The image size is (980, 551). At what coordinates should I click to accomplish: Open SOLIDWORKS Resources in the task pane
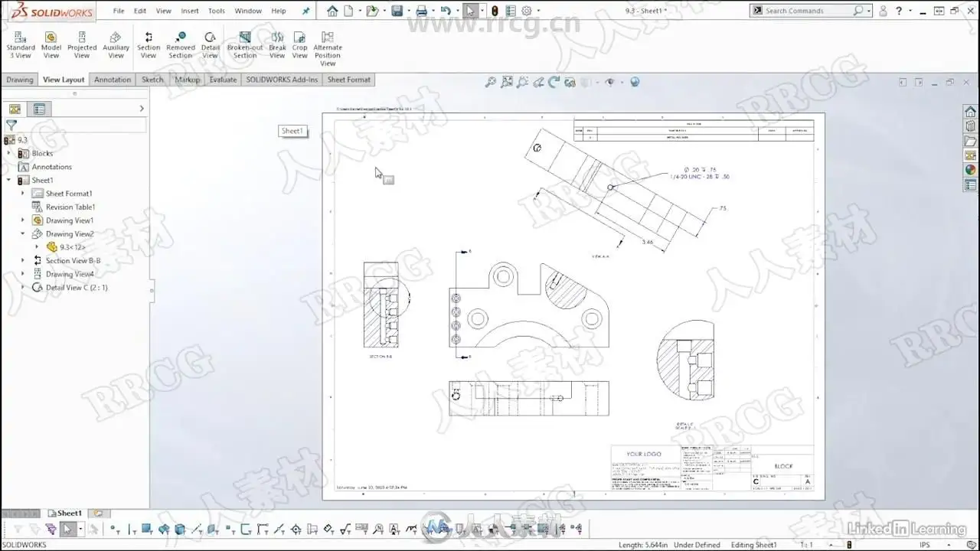(970, 112)
